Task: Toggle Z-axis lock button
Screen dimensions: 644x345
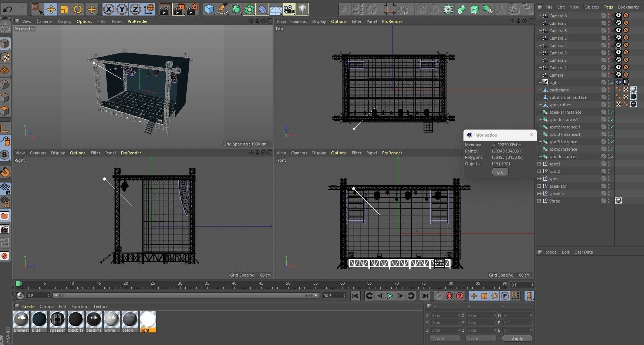Action: pyautogui.click(x=135, y=9)
